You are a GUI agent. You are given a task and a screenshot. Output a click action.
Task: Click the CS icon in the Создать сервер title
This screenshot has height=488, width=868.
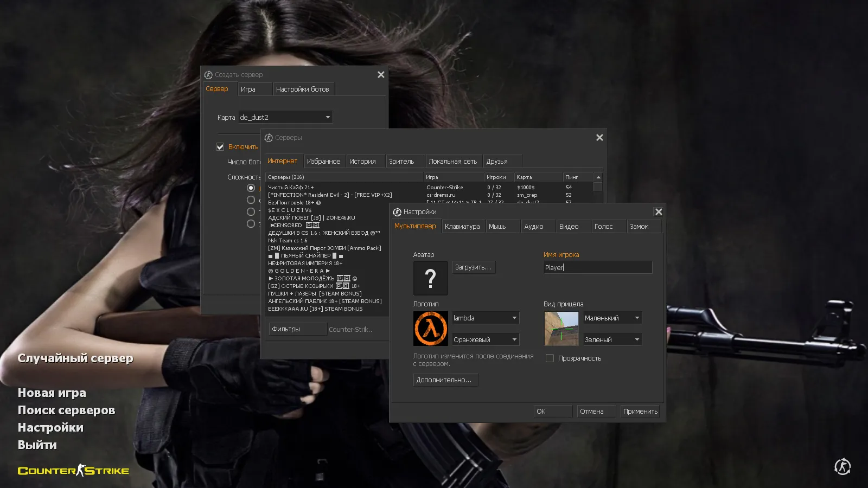[208, 74]
